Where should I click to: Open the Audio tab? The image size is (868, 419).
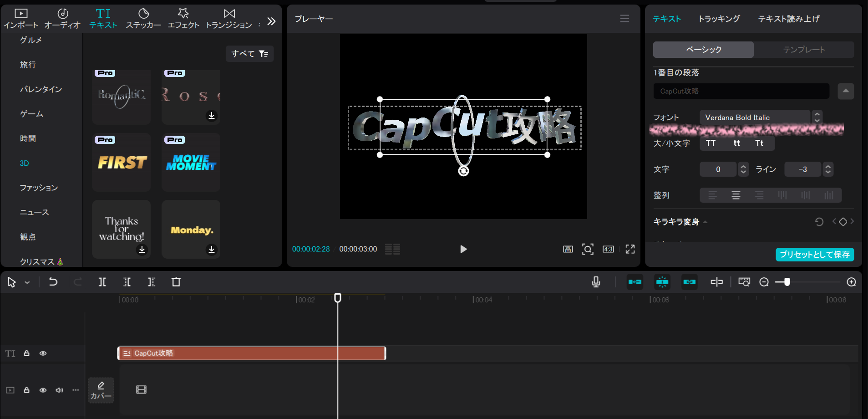(62, 19)
